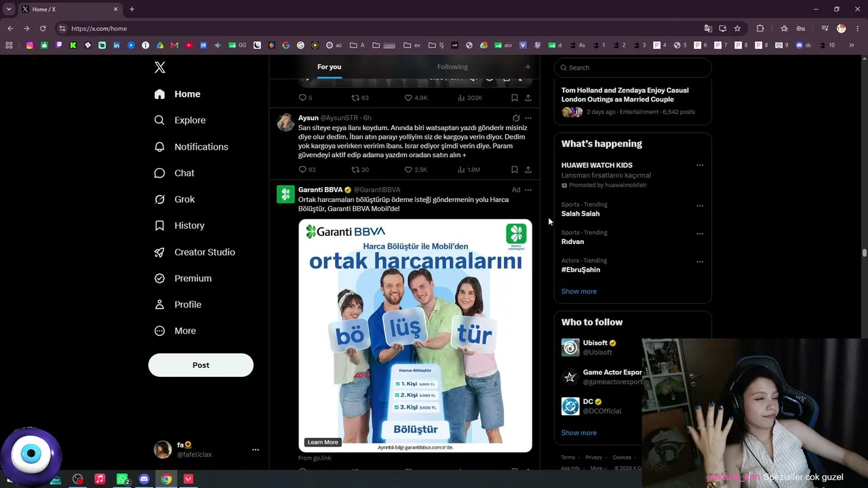Open the Tom Holland and Zendaya news story
Viewport: 868px width, 488px height.
pos(633,102)
